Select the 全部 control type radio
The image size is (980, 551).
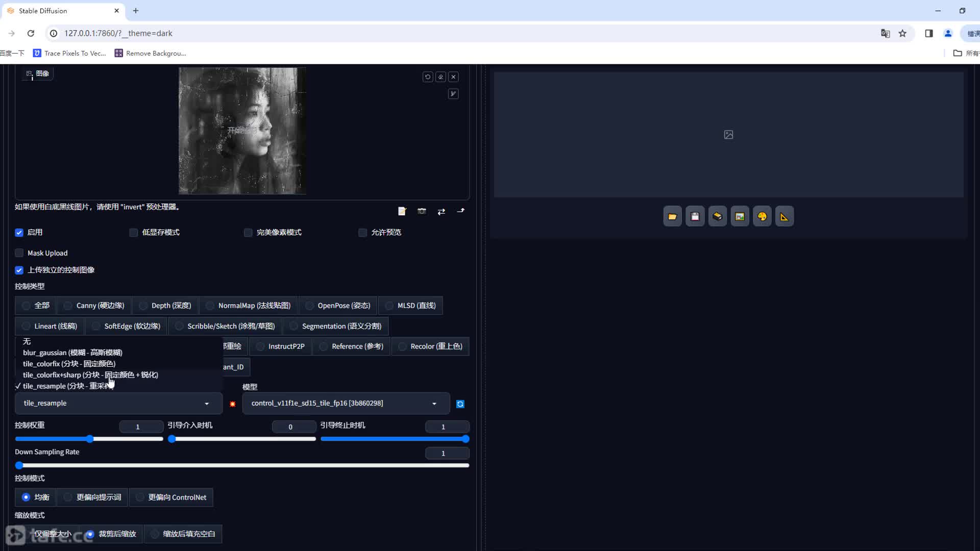[35, 306]
